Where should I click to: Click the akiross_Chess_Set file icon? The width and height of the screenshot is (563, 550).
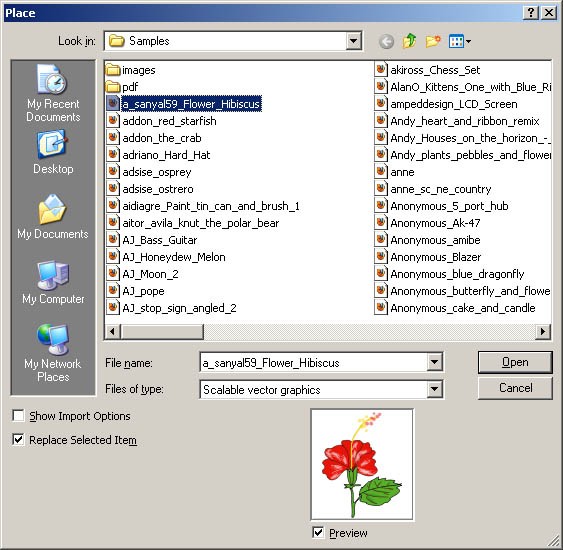(381, 70)
